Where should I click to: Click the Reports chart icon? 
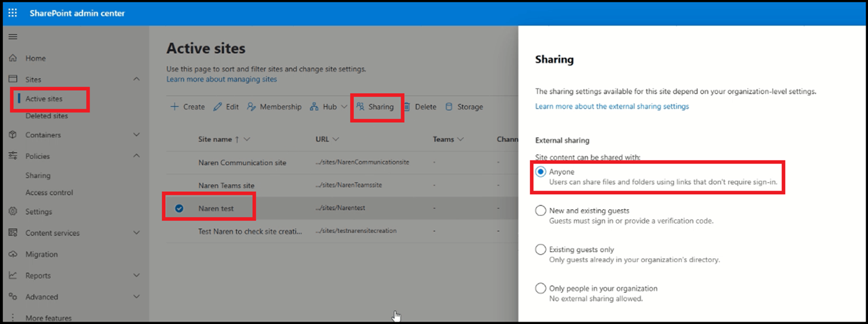point(13,275)
